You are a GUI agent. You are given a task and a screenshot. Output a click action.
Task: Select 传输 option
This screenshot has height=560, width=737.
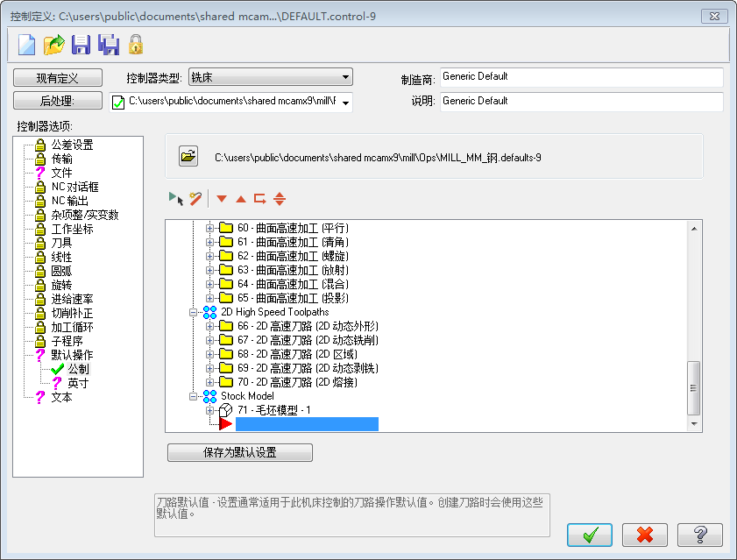(x=61, y=159)
